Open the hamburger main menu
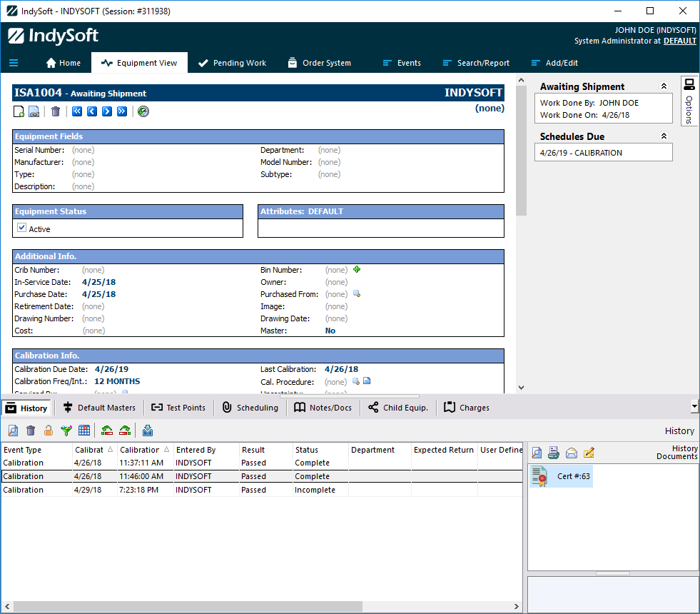 (x=14, y=63)
